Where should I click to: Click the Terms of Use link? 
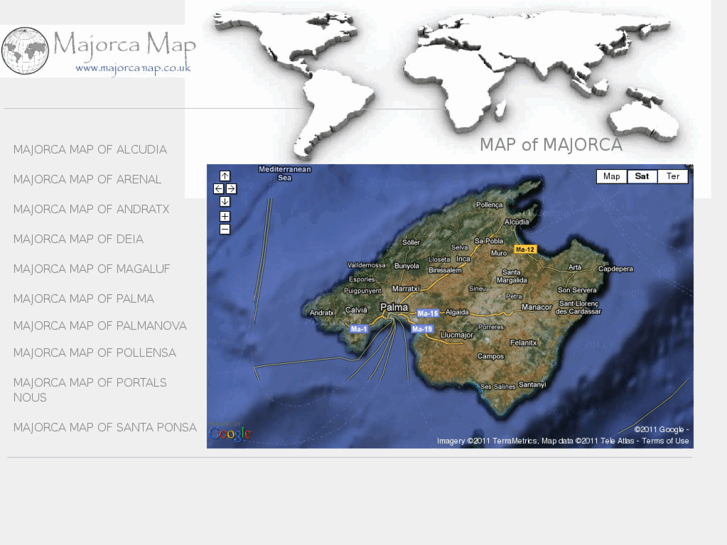[665, 441]
